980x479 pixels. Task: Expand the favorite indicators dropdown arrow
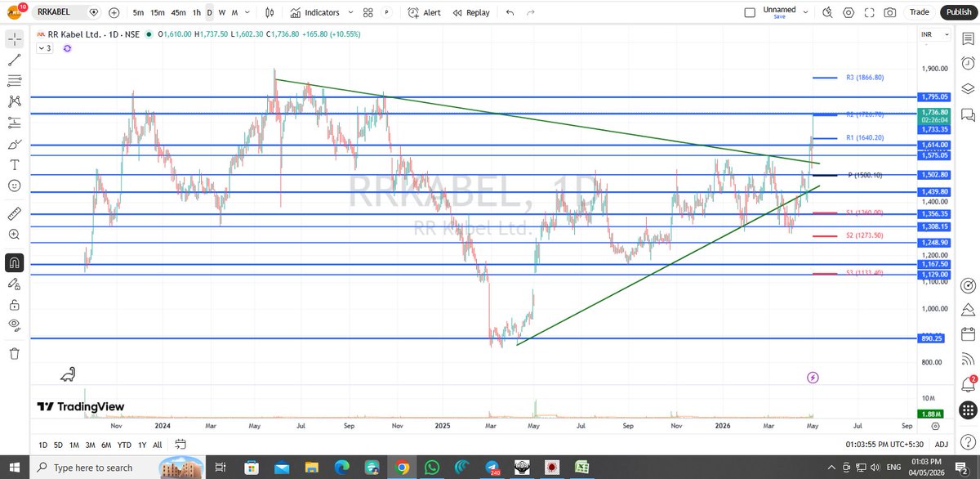350,12
